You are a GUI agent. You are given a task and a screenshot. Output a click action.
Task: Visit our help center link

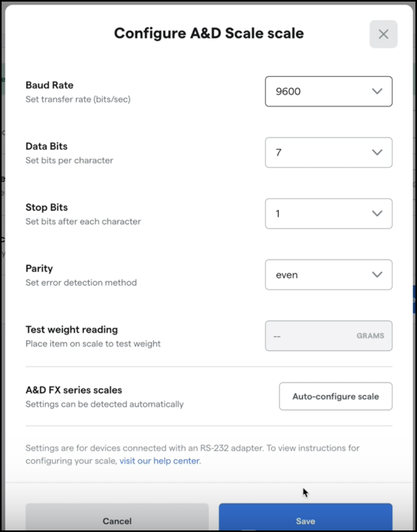click(159, 461)
